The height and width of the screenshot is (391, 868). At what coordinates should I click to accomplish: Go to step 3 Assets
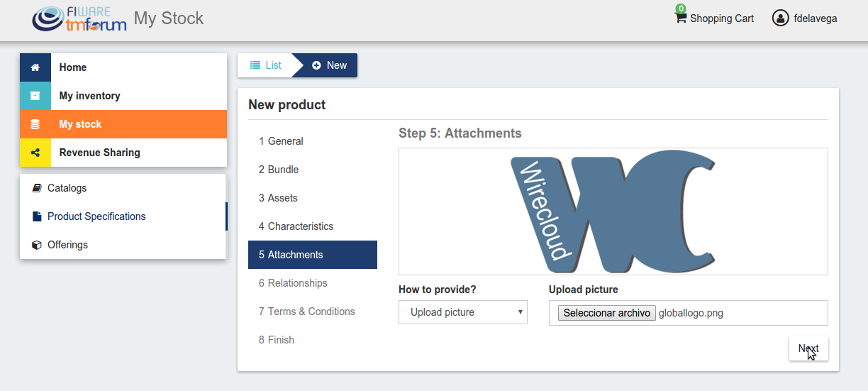tap(313, 198)
